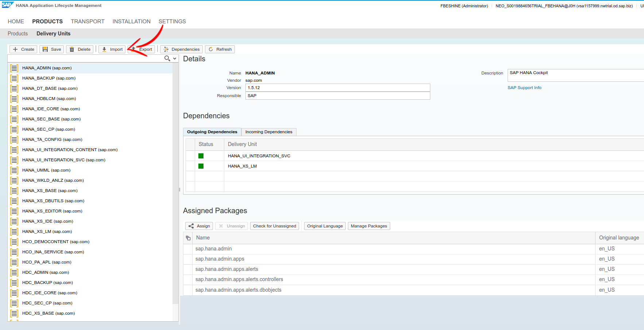
Task: Click the HANA_DT_BASE delivery unit icon
Action: click(14, 88)
